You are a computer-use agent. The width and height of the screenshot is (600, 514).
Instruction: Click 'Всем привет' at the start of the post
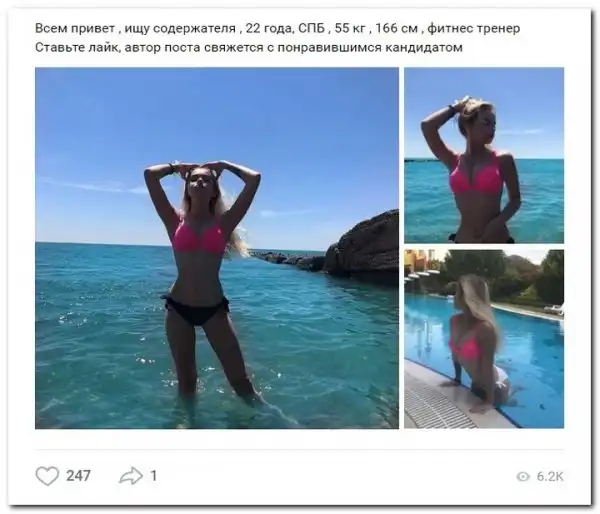tap(75, 28)
